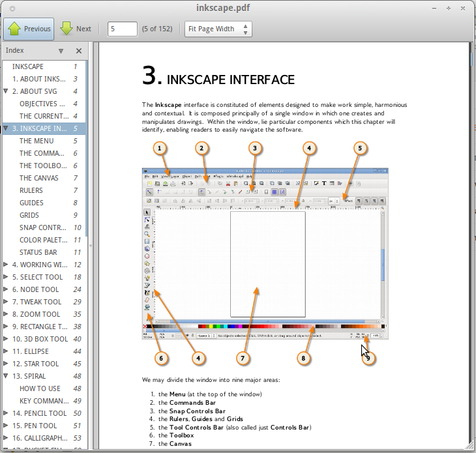The image size is (476, 453).
Task: Expand the 7. TWEAK TOOL section
Action: click(x=6, y=302)
